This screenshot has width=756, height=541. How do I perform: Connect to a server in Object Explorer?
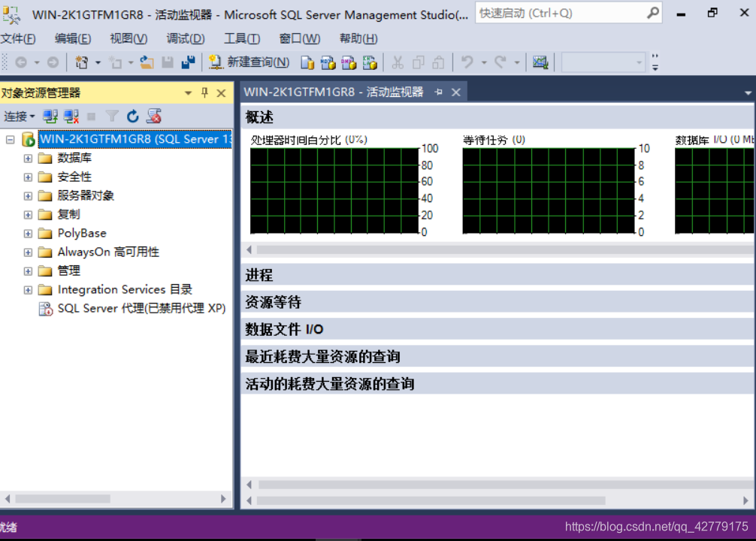[50, 116]
